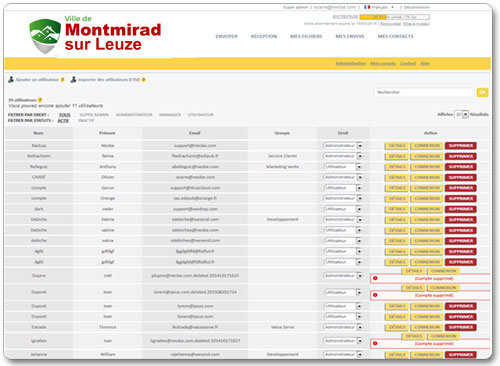This screenshot has height=366, width=500.
Task: Click Supprimer button for Backup user
Action: [x=461, y=146]
